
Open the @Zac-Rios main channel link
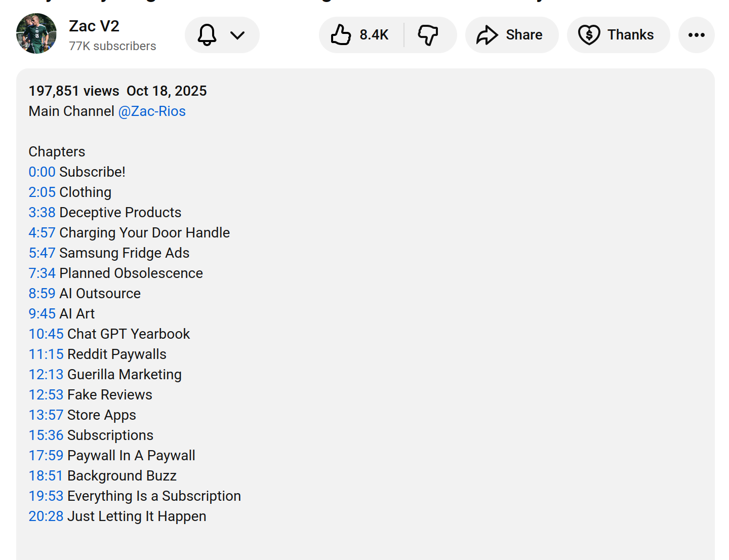click(x=152, y=111)
